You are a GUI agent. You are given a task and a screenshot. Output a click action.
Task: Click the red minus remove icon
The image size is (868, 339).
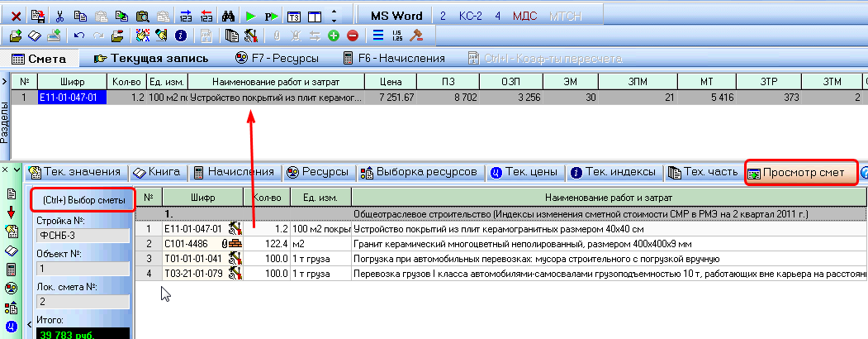[x=353, y=36]
